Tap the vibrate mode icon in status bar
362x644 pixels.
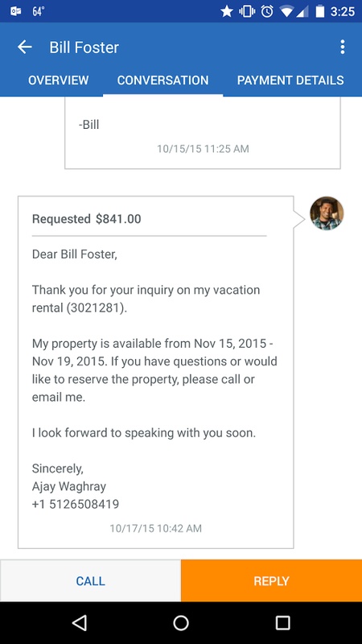[x=247, y=11]
